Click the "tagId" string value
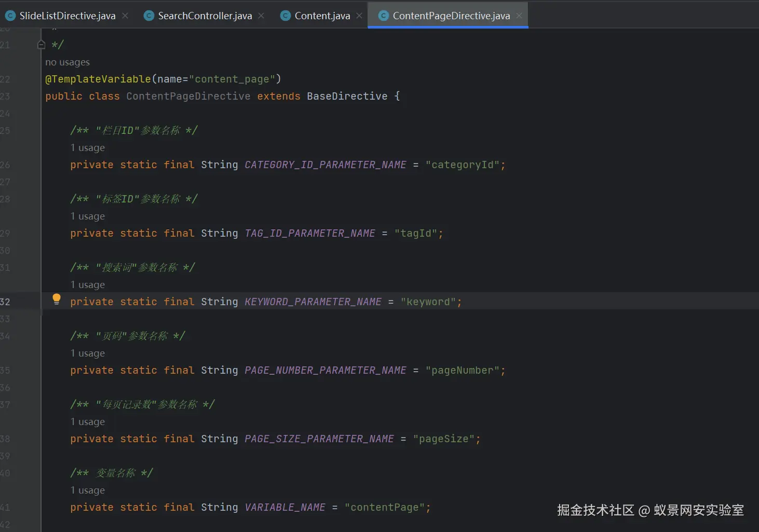 [416, 233]
